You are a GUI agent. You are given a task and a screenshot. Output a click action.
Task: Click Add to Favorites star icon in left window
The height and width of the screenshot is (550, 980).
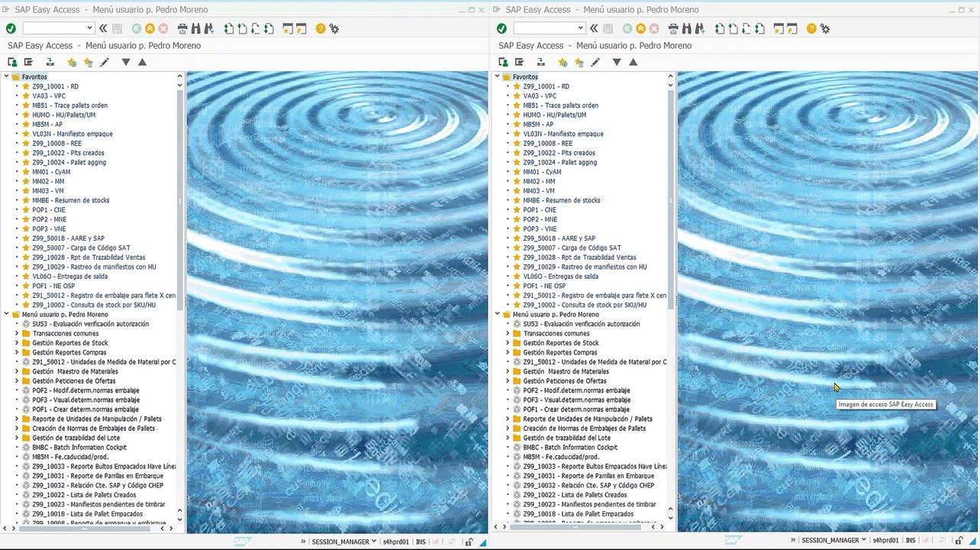pyautogui.click(x=72, y=62)
